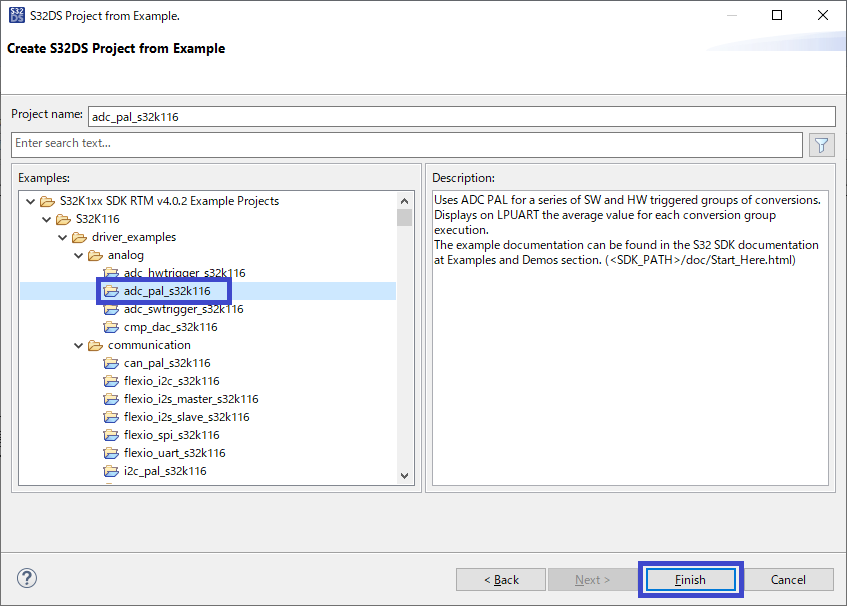Collapse the communication folder node
This screenshot has width=847, height=606.
click(x=78, y=345)
